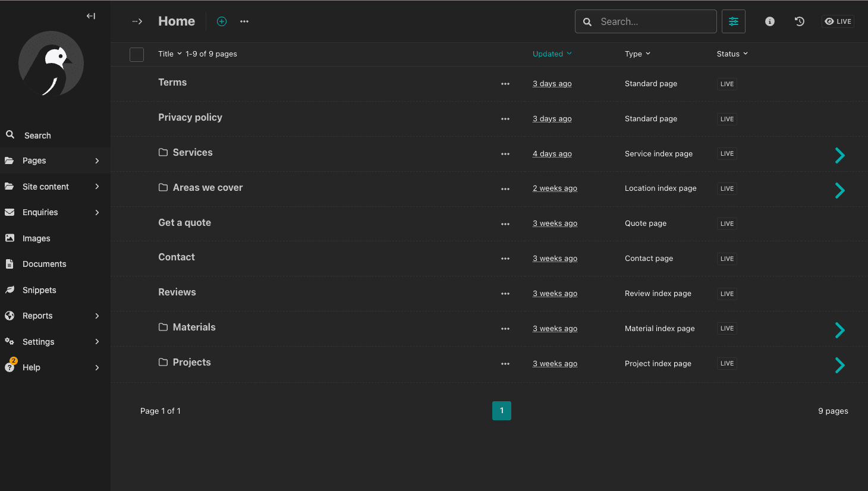Expand the Settings sidebar menu
The width and height of the screenshot is (868, 491).
(55, 342)
